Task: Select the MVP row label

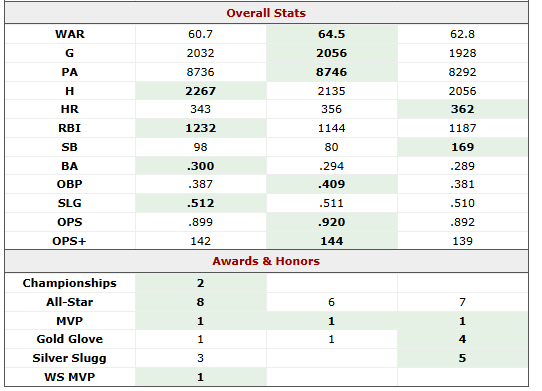Action: tap(70, 322)
